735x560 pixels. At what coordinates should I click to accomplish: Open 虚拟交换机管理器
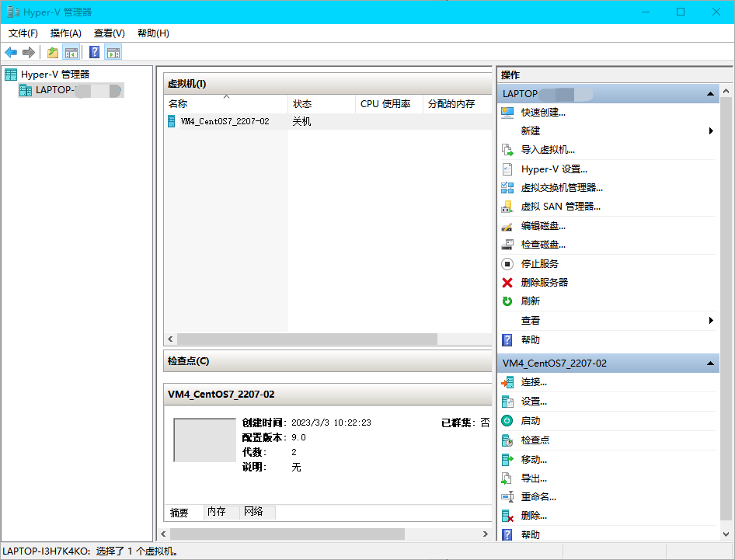click(x=562, y=188)
